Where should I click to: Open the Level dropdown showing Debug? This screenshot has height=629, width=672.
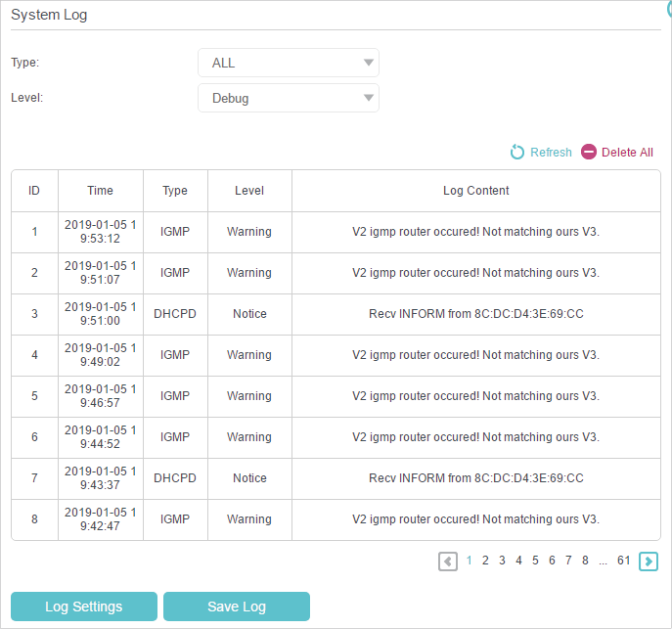click(289, 98)
